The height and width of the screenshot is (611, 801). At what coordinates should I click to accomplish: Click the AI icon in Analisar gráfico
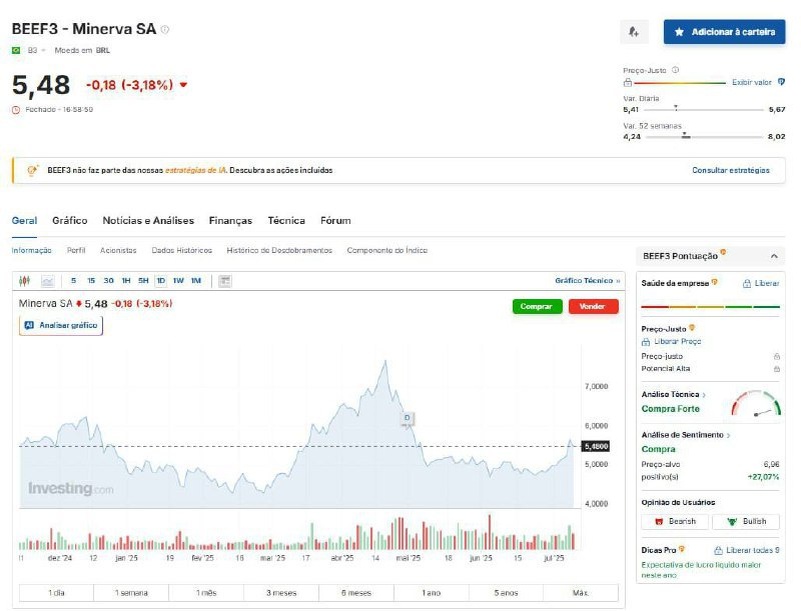29,325
